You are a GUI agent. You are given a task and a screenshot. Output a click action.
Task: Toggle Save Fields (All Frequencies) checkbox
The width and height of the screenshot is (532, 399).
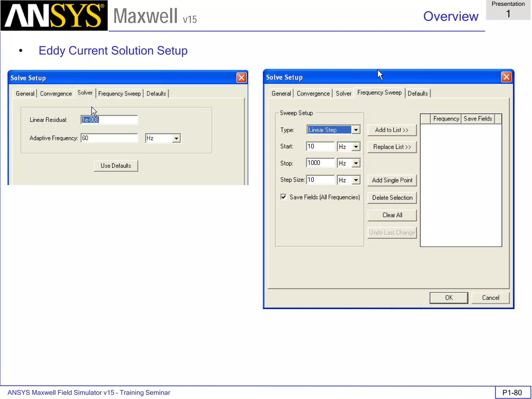284,197
